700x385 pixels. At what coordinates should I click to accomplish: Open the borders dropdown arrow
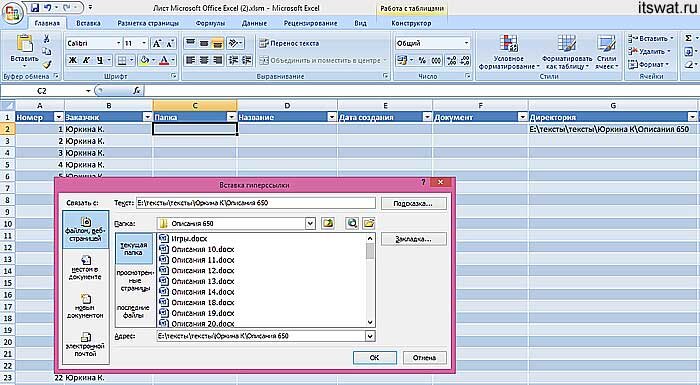132,60
